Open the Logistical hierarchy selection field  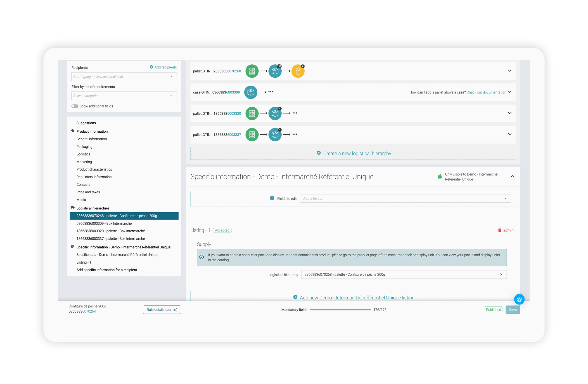click(404, 275)
